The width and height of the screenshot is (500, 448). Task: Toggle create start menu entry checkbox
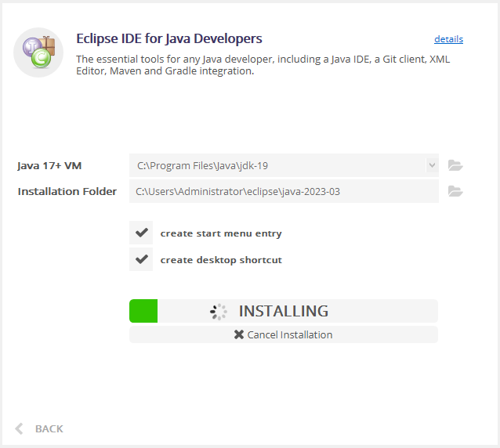click(x=141, y=233)
